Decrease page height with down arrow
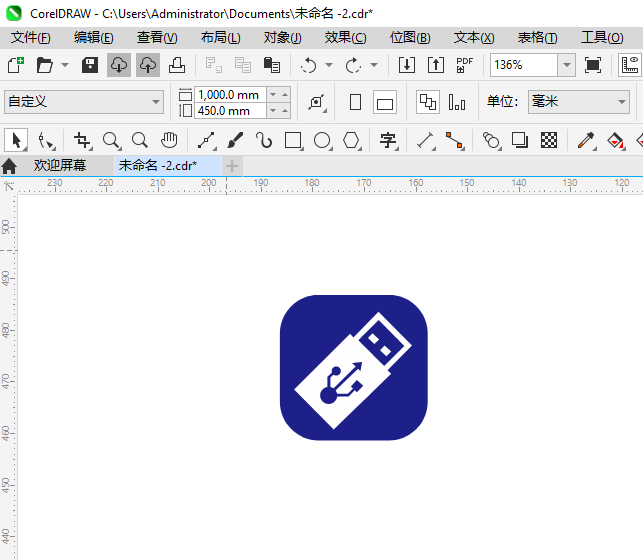 (273, 111)
